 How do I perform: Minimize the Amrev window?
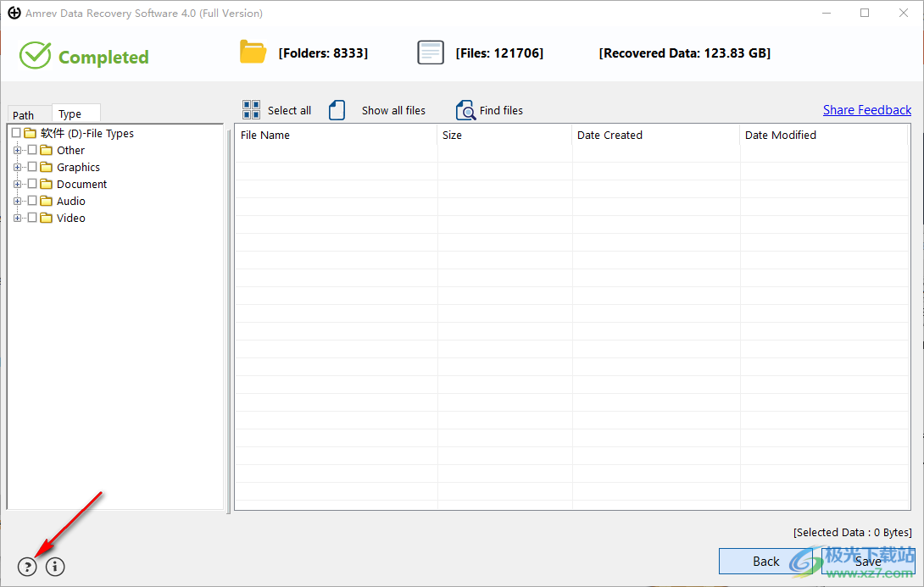tap(827, 13)
